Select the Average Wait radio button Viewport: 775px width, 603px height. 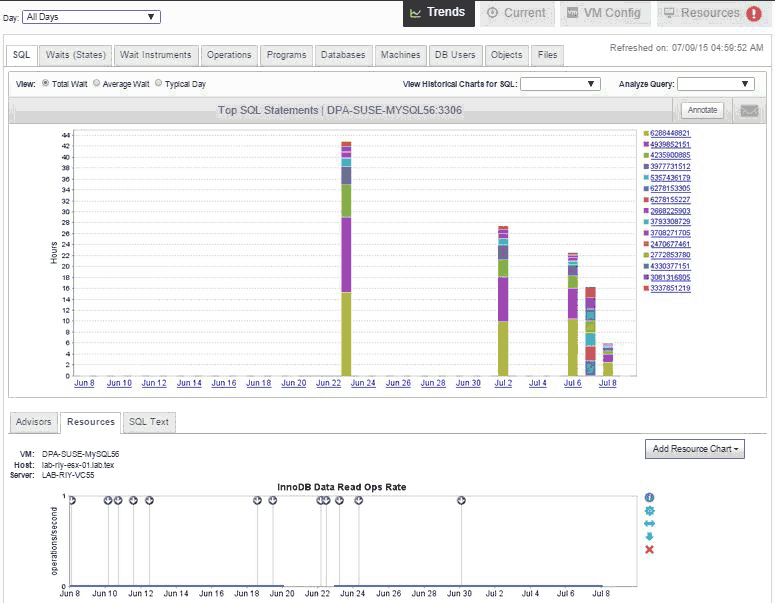click(x=96, y=83)
